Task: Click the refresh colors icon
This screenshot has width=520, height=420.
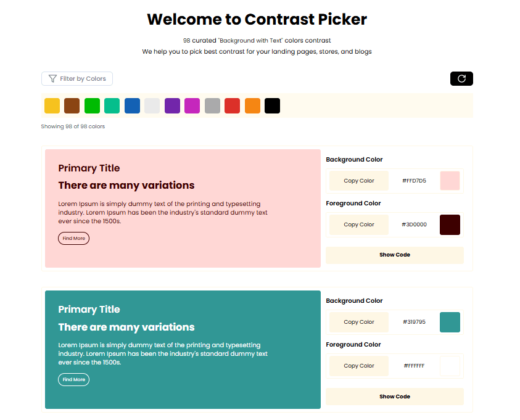Action: (x=461, y=78)
